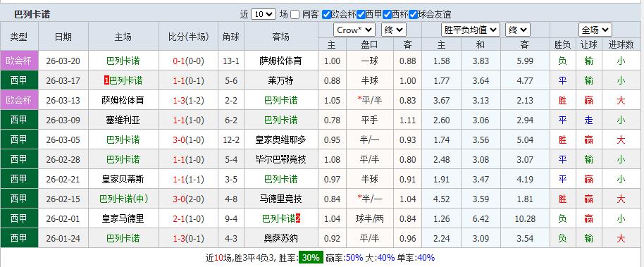Open home team 皇家马德里
Viewport: 644px width, 267px height.
tap(123, 219)
